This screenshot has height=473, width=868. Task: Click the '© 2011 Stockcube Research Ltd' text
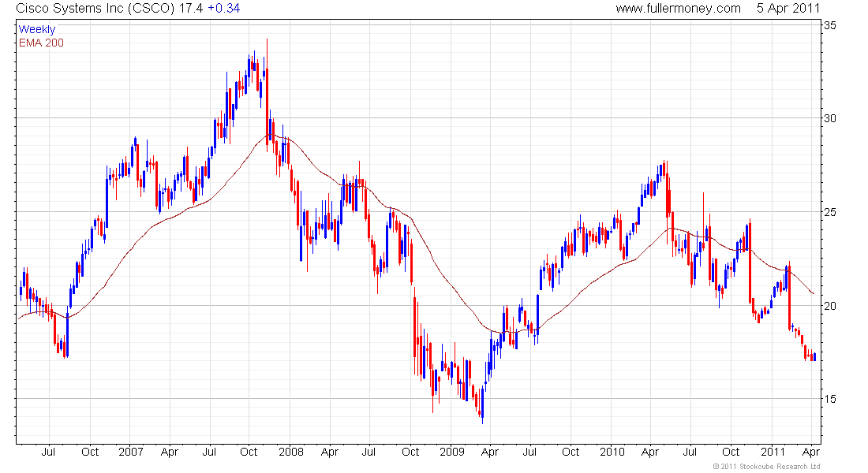[x=767, y=467]
